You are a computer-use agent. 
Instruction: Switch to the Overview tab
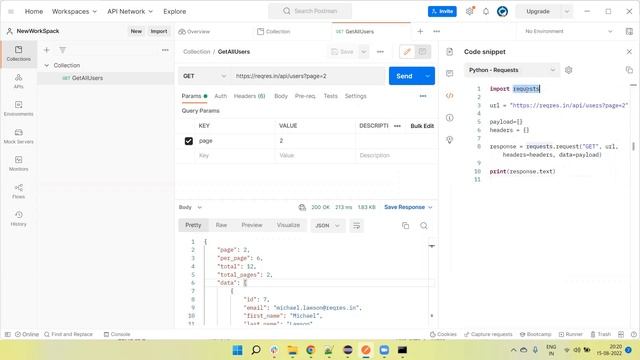tap(194, 31)
